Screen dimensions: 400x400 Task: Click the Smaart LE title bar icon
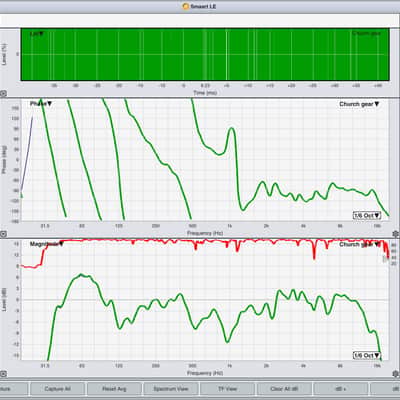pyautogui.click(x=186, y=6)
